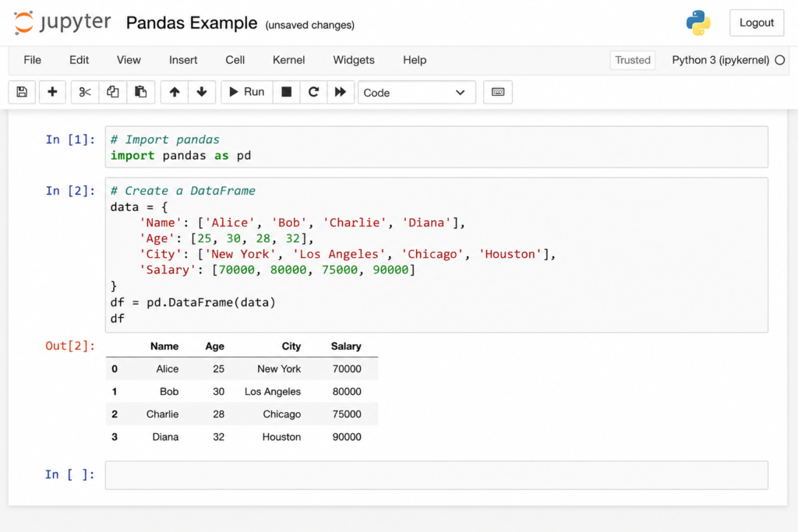Click the Jupyter logo
This screenshot has height=532, width=798.
[x=62, y=23]
